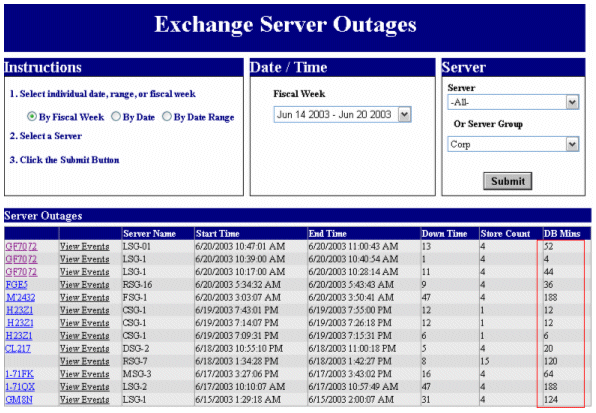
Task: Expand the Server Group Corp dropdown
Action: point(513,144)
